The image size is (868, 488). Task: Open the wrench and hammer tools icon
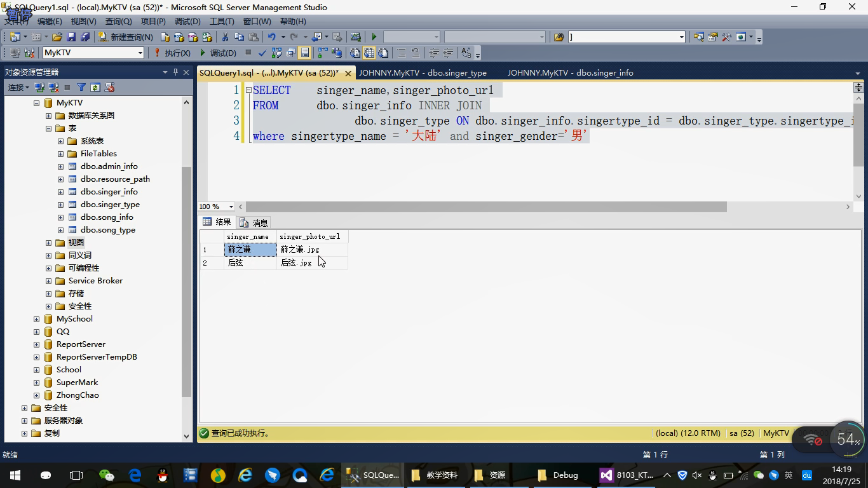pyautogui.click(x=726, y=37)
